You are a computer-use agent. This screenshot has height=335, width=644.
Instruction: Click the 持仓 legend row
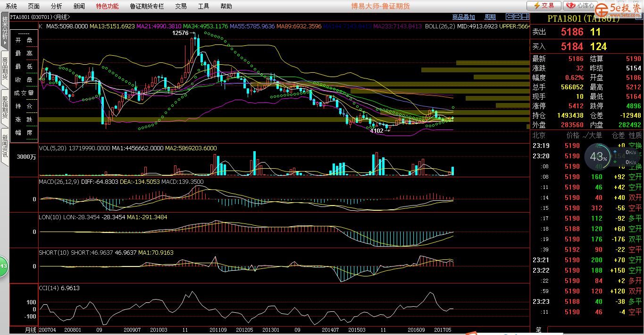[25, 106]
